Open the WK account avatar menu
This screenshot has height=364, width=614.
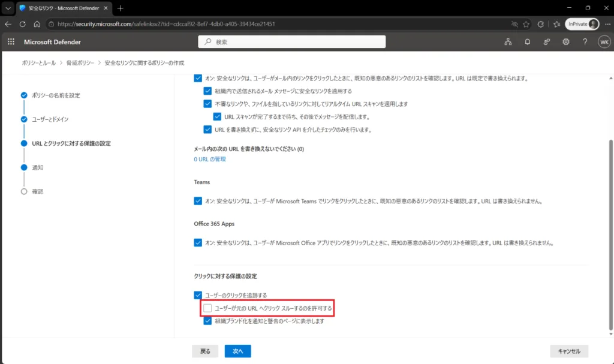[x=604, y=42]
